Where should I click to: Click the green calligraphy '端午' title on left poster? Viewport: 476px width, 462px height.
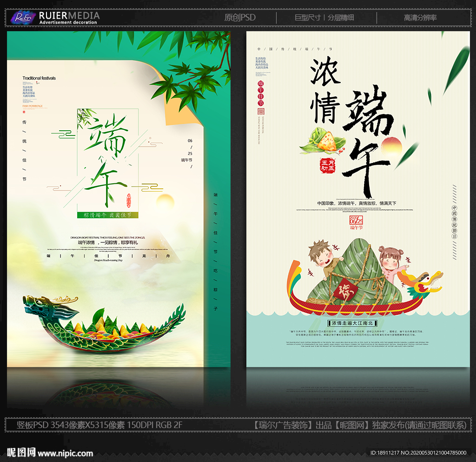click(106, 160)
